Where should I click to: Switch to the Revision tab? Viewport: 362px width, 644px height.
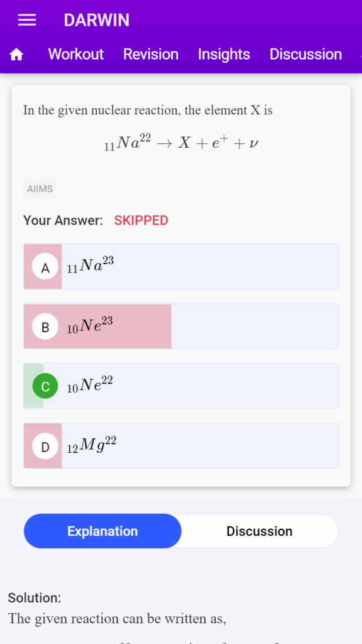point(151,54)
